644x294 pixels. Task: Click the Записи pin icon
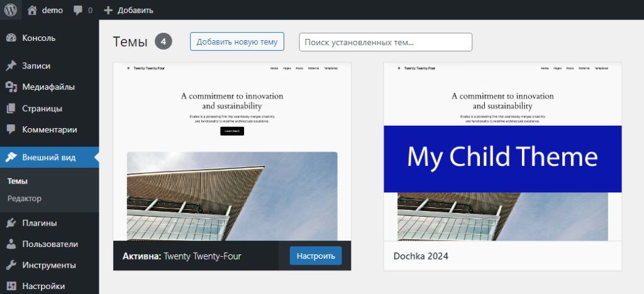(x=11, y=65)
